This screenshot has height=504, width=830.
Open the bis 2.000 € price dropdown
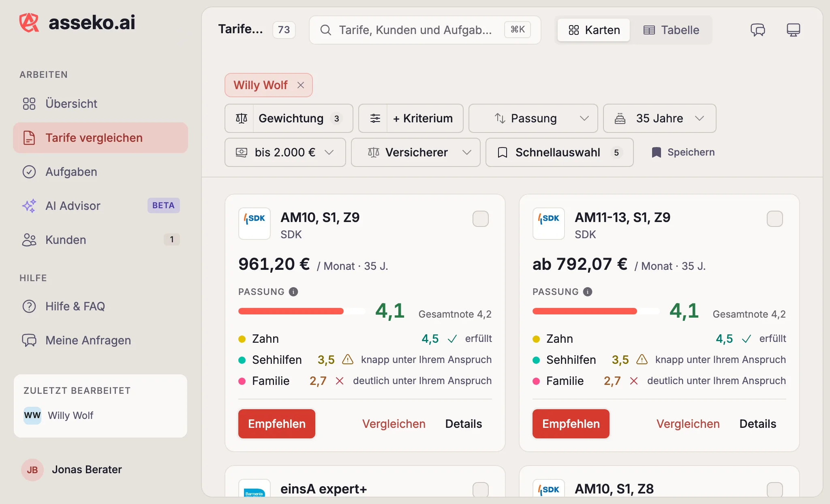tap(285, 152)
